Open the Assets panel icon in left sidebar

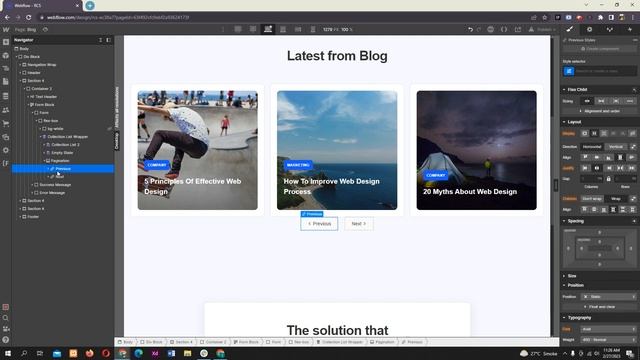coord(6,137)
